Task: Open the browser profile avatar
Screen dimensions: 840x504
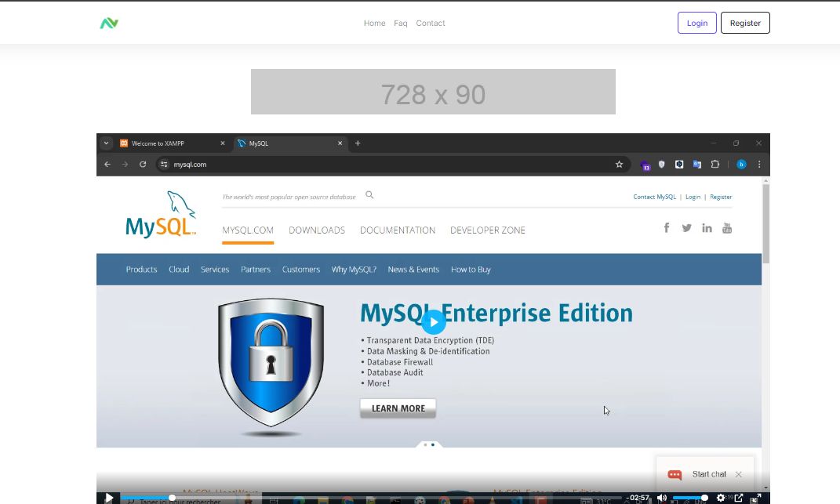Action: click(x=741, y=165)
